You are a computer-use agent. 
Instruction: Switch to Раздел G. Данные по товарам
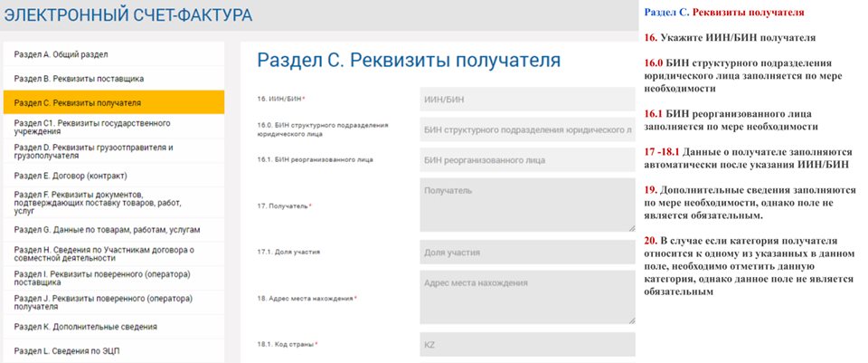pos(113,230)
